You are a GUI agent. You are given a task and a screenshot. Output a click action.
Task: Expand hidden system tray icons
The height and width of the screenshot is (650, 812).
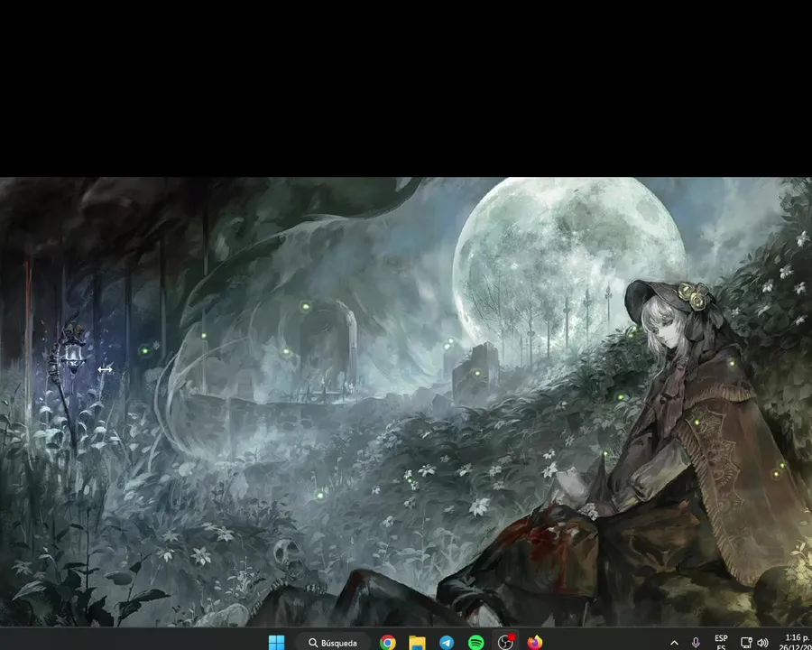pos(674,643)
